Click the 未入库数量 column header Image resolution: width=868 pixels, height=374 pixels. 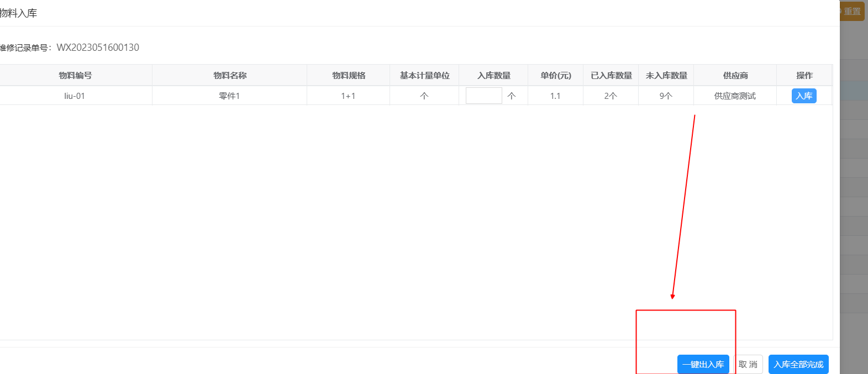point(666,76)
